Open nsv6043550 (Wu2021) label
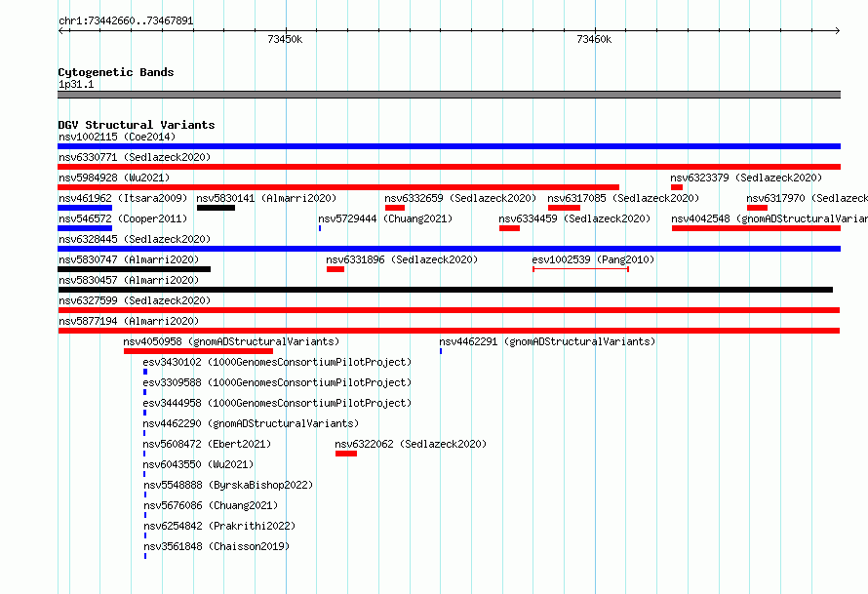 click(198, 464)
